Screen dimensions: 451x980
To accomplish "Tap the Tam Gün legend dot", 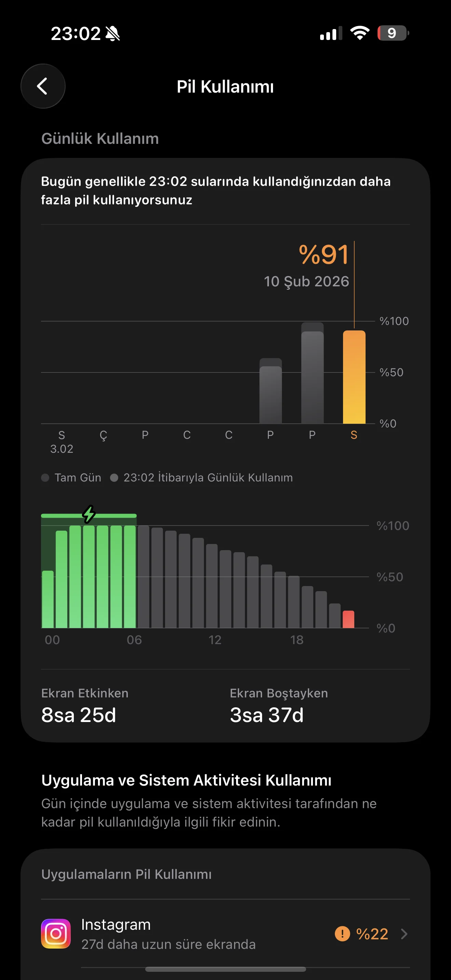I will click(45, 477).
